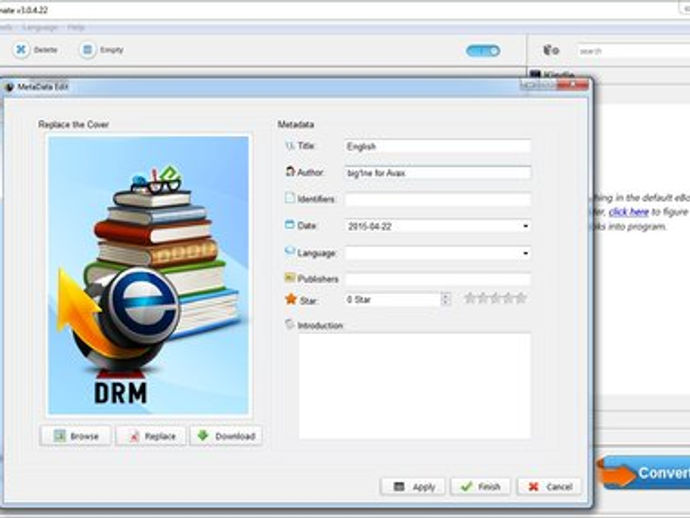Click the Title label icon
Viewport: 690px width, 518px height.
(x=290, y=145)
